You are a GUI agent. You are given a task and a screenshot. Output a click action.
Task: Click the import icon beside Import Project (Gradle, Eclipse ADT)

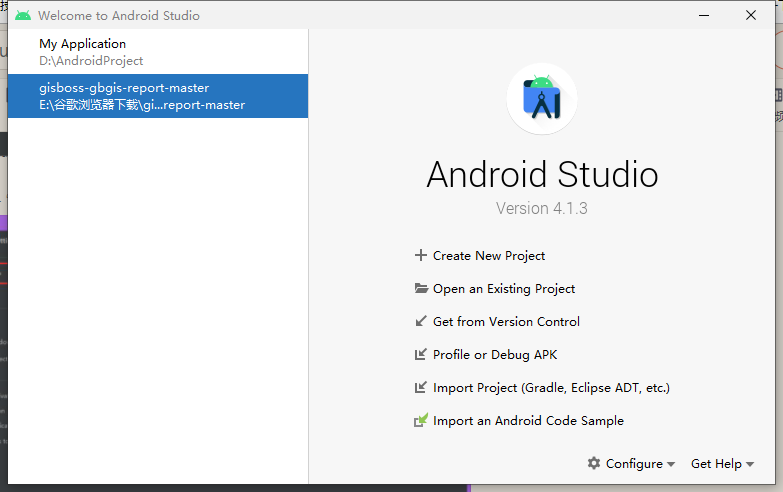tap(421, 387)
